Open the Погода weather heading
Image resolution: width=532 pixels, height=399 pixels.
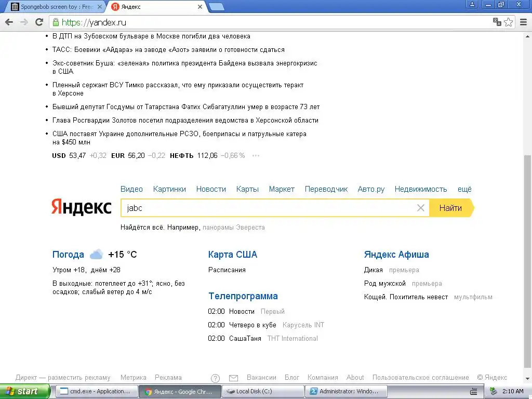68,255
